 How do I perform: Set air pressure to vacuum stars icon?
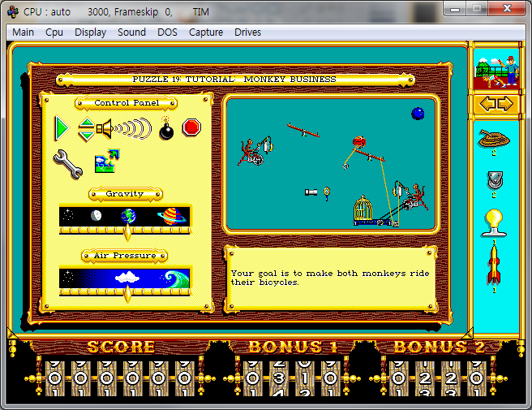click(x=68, y=276)
